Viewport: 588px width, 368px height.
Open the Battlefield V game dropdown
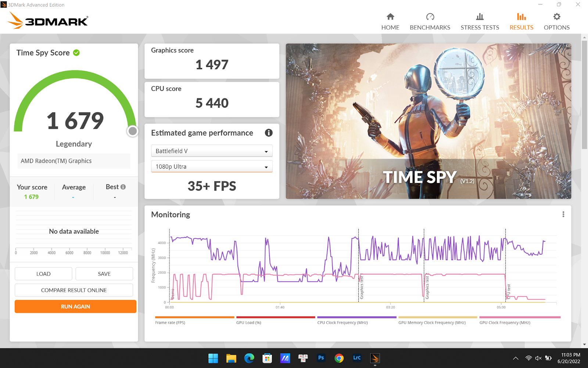pyautogui.click(x=212, y=151)
